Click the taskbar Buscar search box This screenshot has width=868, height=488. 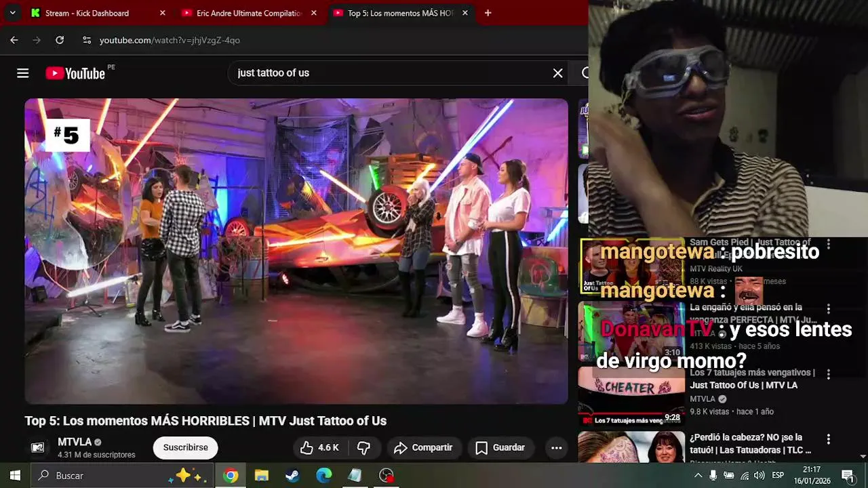123,476
